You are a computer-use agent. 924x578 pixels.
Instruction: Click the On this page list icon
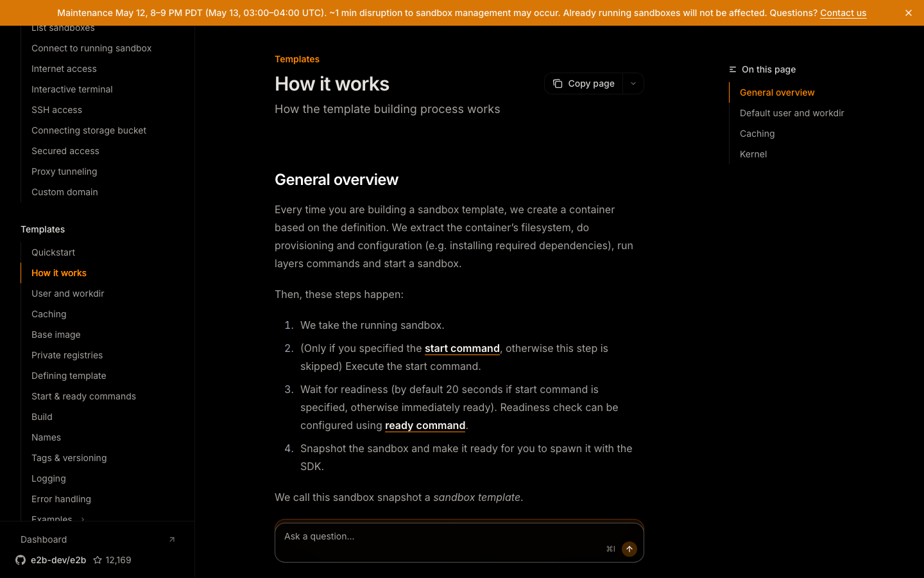click(x=733, y=69)
